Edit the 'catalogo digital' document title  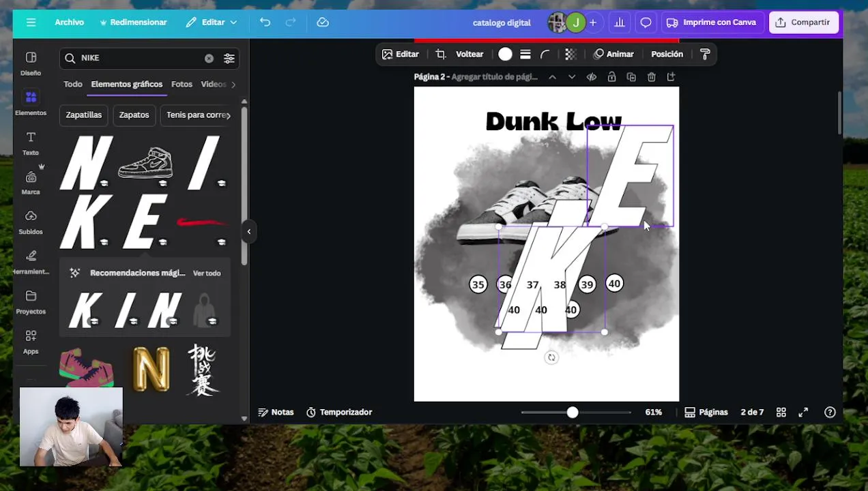tap(502, 23)
